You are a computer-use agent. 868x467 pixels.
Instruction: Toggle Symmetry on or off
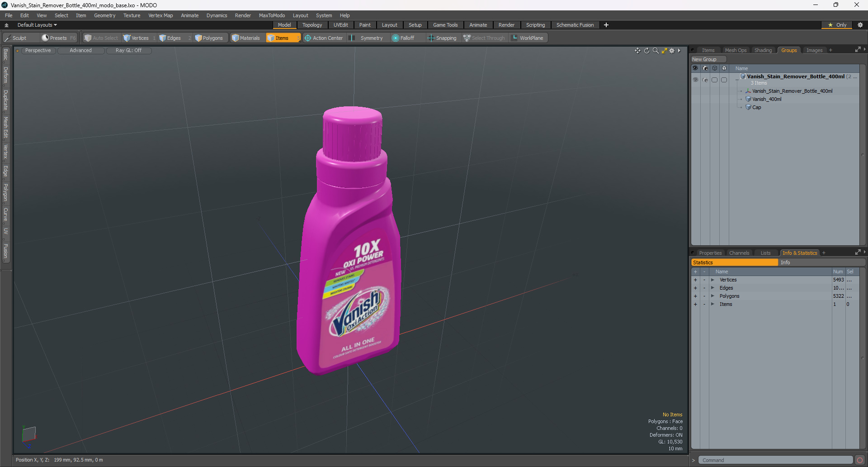click(x=366, y=38)
